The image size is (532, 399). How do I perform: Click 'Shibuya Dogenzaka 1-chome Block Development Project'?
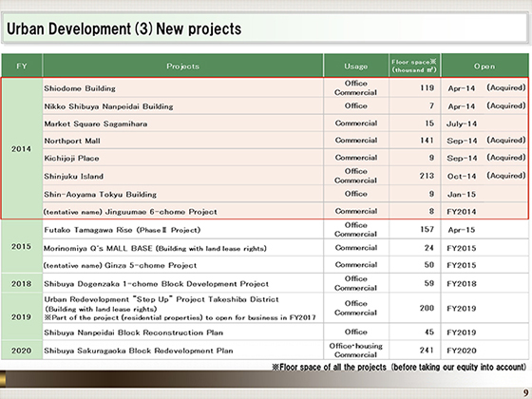click(156, 284)
